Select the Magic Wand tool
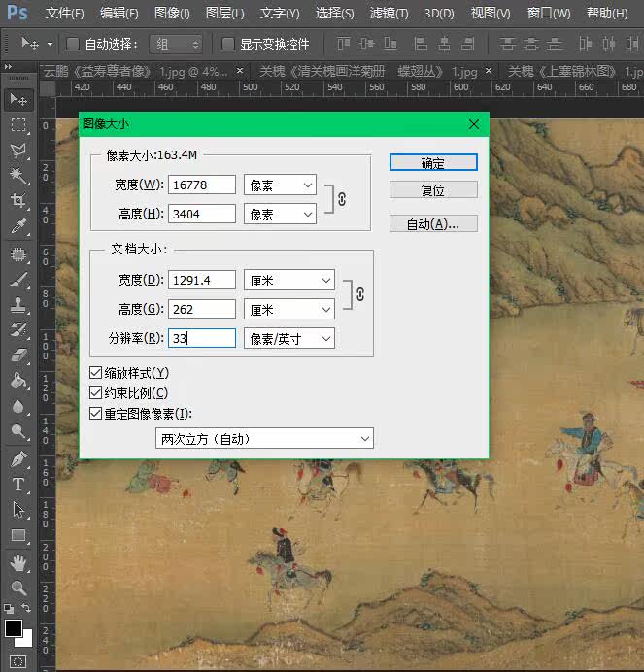This screenshot has height=672, width=644. tap(18, 175)
